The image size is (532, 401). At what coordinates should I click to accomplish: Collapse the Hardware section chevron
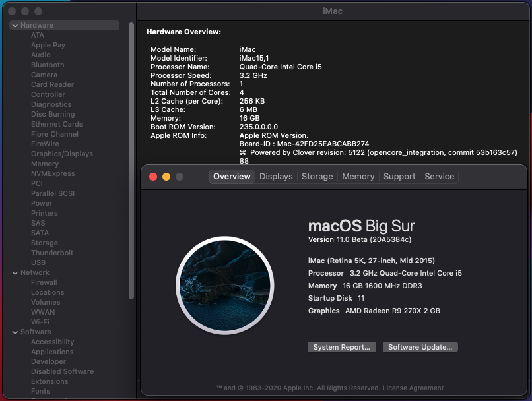point(15,26)
